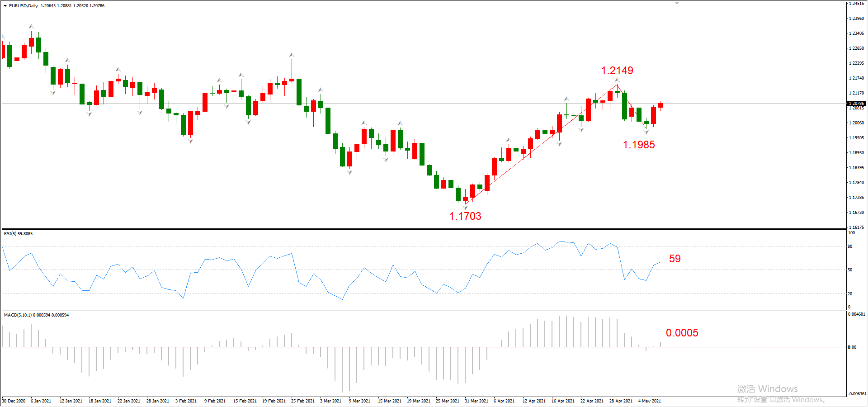Click the 1.18950 price axis label
The image size is (868, 407).
(856, 153)
